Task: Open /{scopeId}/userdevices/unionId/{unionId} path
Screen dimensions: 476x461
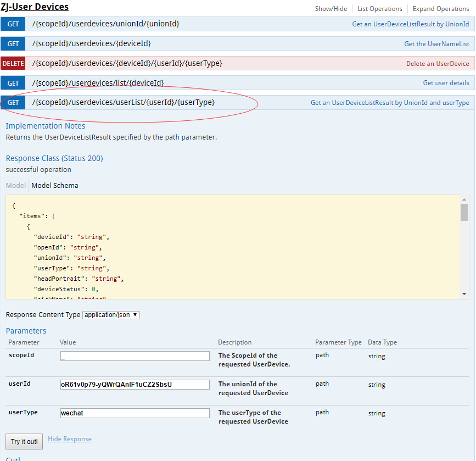Action: pos(105,24)
